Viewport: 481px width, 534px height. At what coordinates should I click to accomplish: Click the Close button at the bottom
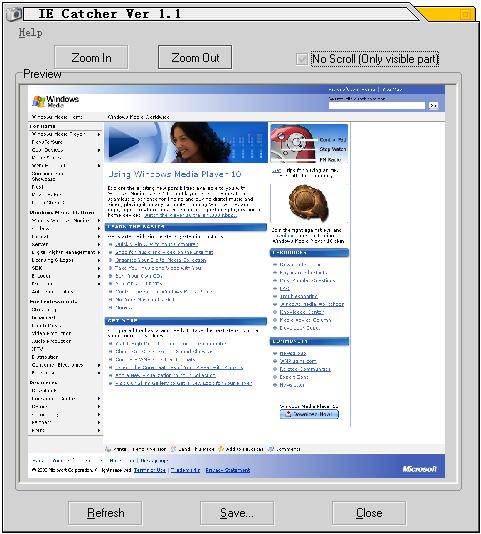pyautogui.click(x=369, y=513)
